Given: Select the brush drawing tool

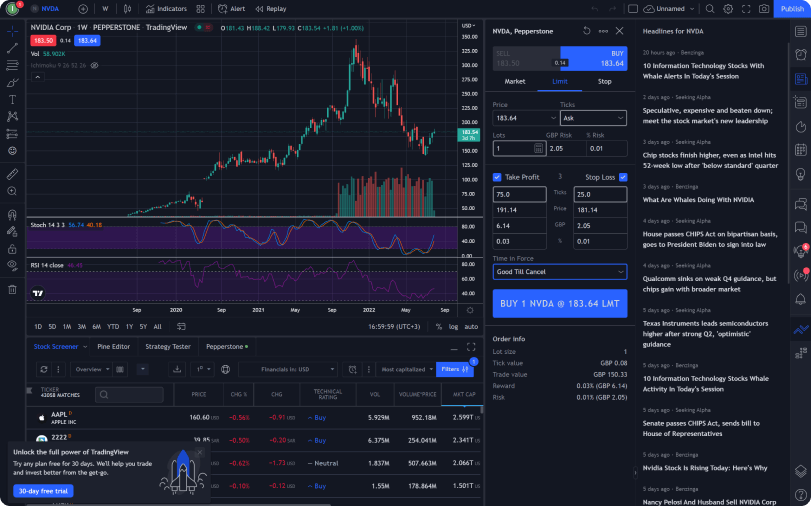Looking at the screenshot, I should tap(12, 83).
